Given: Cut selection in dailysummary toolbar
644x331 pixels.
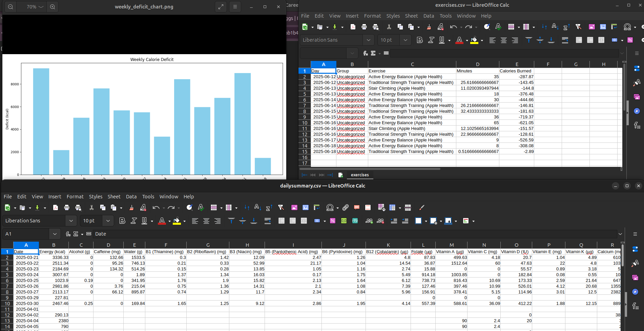Looking at the screenshot, I should (x=91, y=207).
